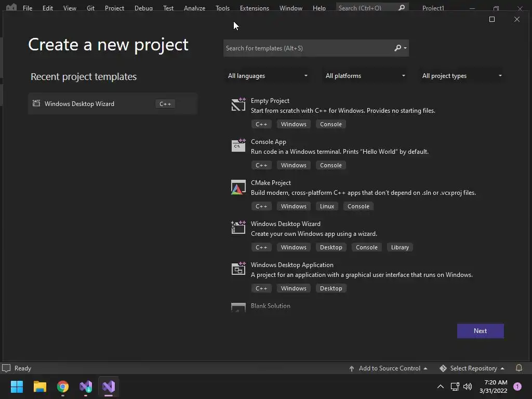
Task: Select the Blank Solution template title
Action: tap(270, 305)
